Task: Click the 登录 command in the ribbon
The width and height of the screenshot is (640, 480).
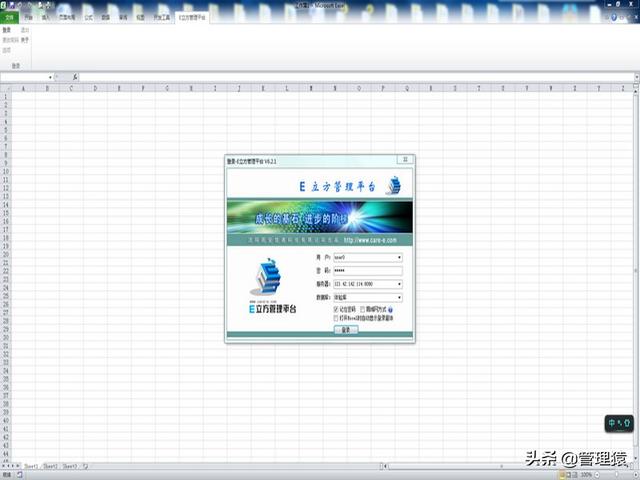Action: point(7,30)
